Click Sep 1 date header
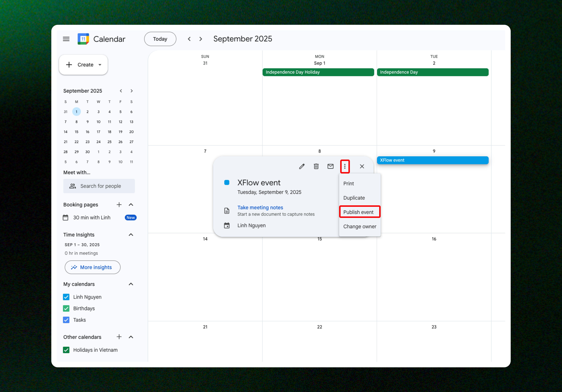This screenshot has height=392, width=562. click(319, 63)
